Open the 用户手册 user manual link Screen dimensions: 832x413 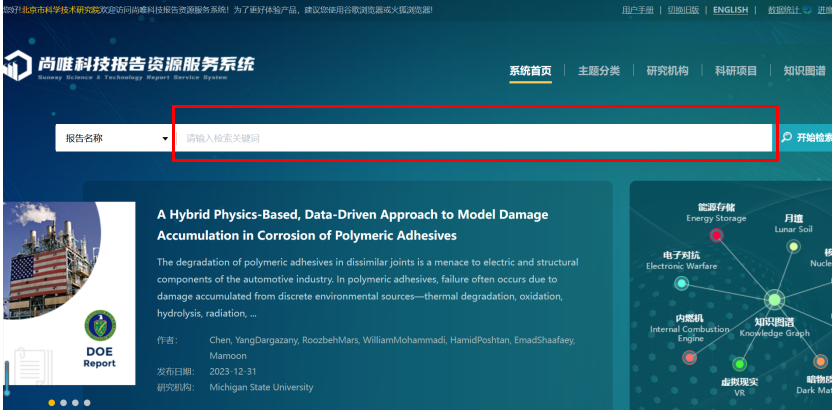637,10
